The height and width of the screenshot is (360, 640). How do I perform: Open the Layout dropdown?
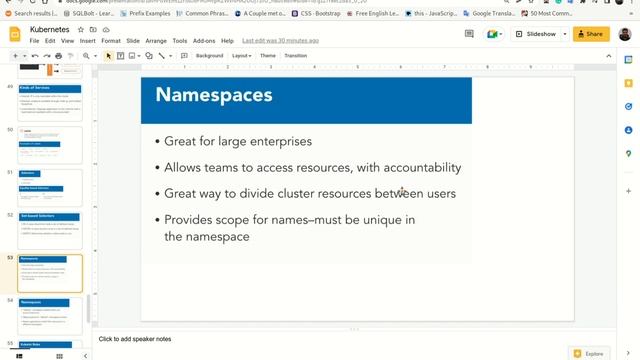(x=242, y=56)
